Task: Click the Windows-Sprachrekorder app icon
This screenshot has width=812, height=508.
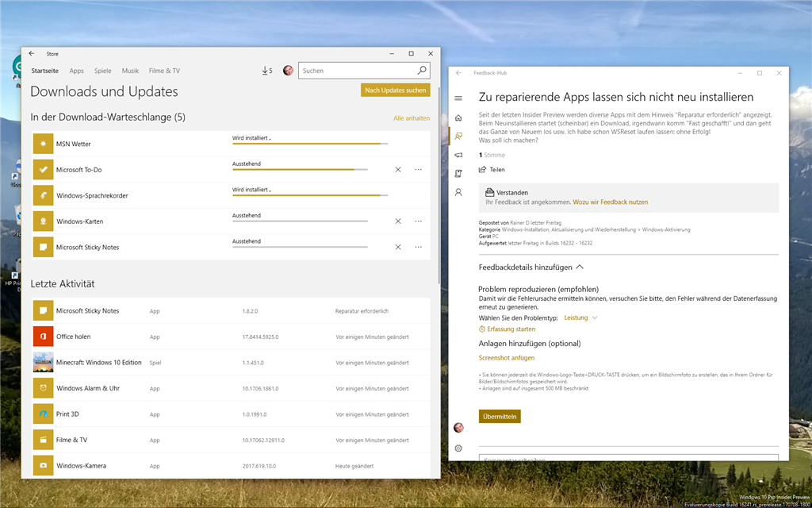Action: [43, 195]
